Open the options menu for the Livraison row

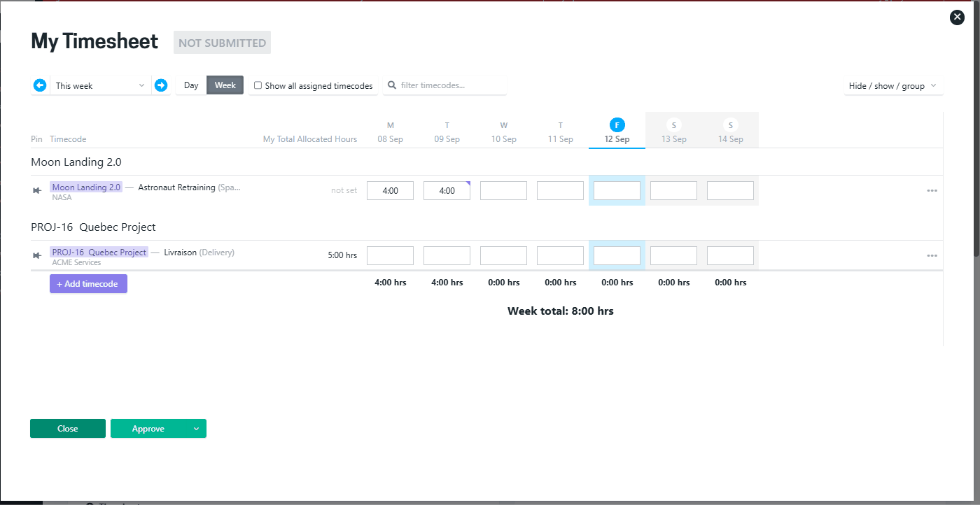tap(932, 255)
